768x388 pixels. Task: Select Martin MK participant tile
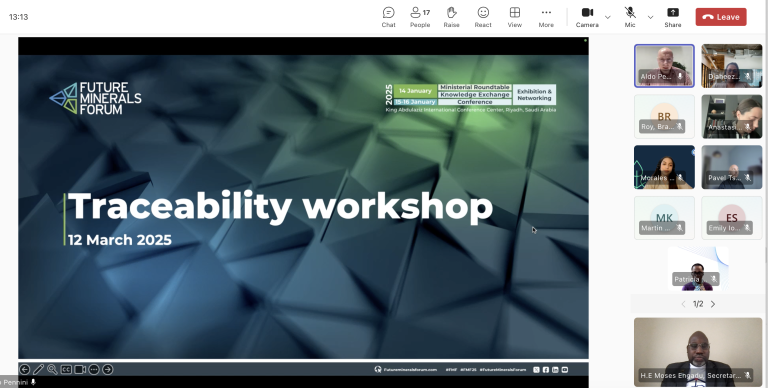pyautogui.click(x=664, y=218)
